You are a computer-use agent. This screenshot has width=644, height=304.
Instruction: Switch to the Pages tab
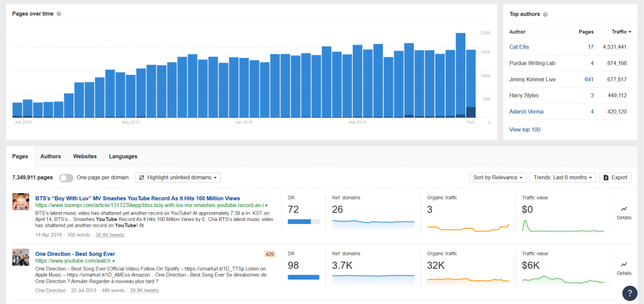pyautogui.click(x=20, y=157)
